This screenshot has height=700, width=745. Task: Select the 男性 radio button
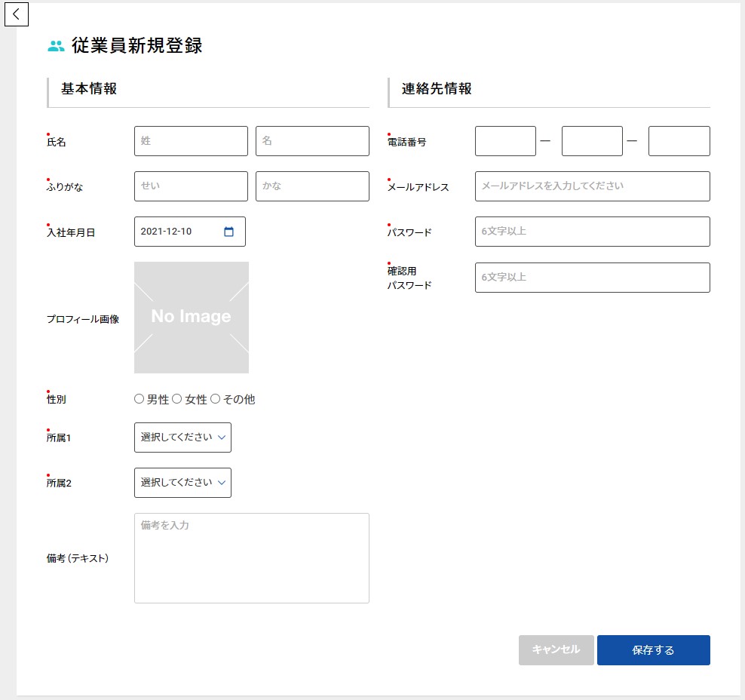[139, 399]
